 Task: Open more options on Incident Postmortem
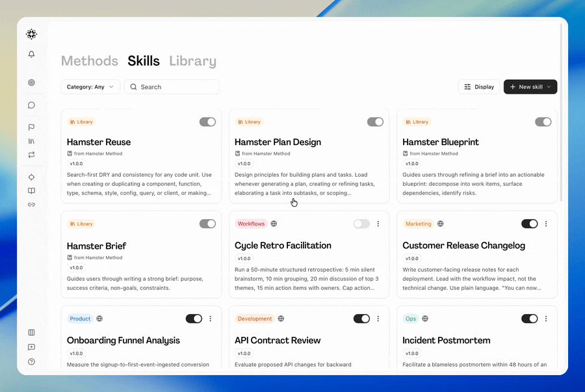pos(546,319)
